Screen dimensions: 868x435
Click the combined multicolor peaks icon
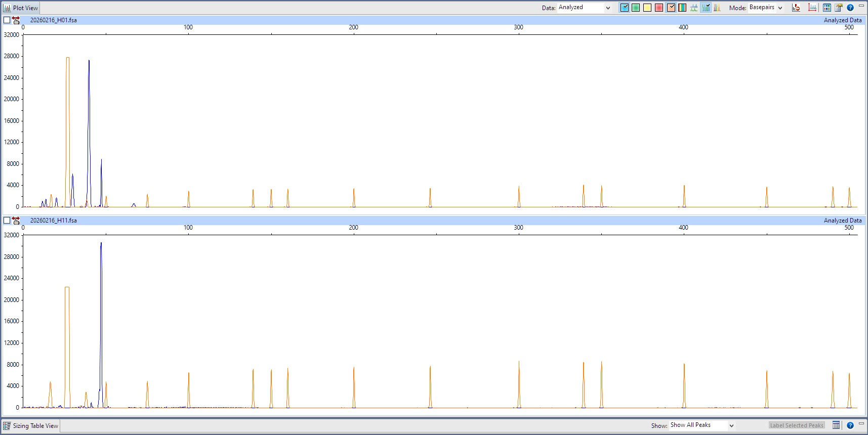click(717, 8)
